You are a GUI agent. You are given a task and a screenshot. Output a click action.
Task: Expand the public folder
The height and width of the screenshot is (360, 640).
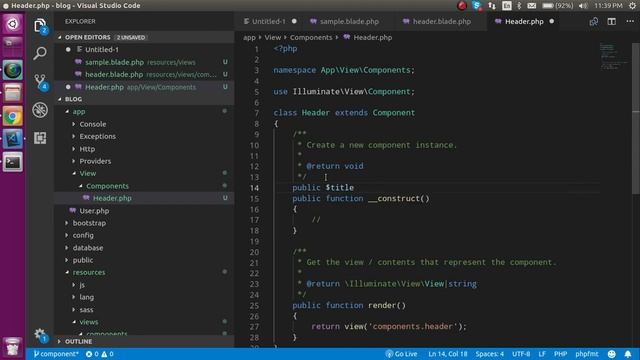coord(83,260)
